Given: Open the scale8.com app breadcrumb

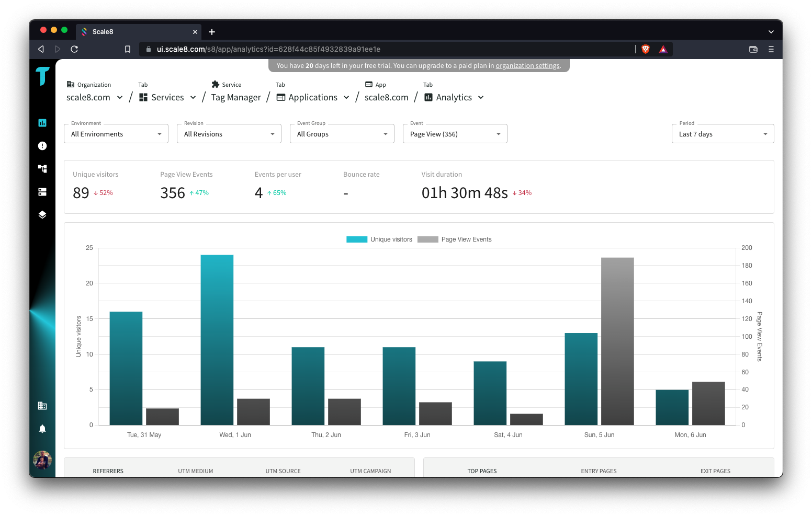Looking at the screenshot, I should point(386,97).
